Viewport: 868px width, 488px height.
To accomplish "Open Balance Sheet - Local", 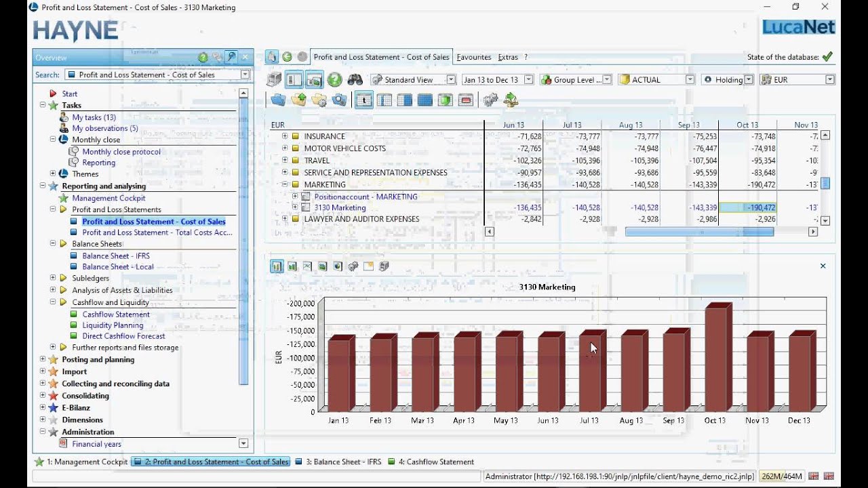I will tap(118, 266).
